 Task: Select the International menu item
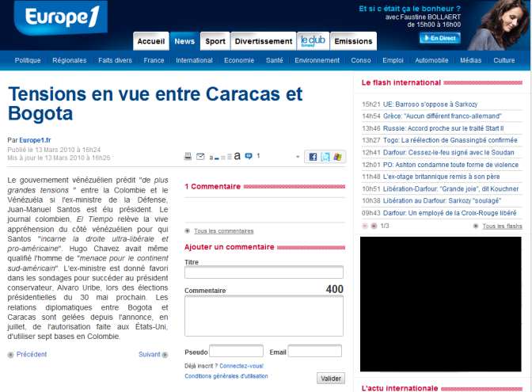coord(194,60)
